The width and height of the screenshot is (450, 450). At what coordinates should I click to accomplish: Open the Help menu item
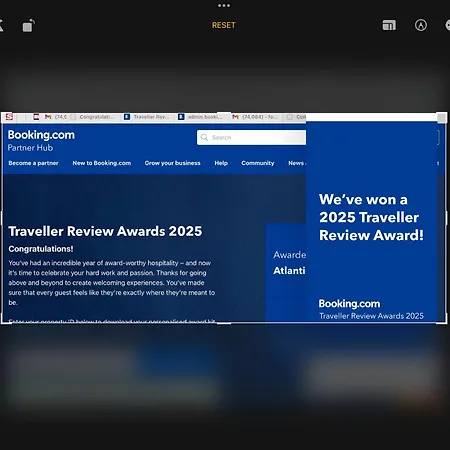[221, 163]
